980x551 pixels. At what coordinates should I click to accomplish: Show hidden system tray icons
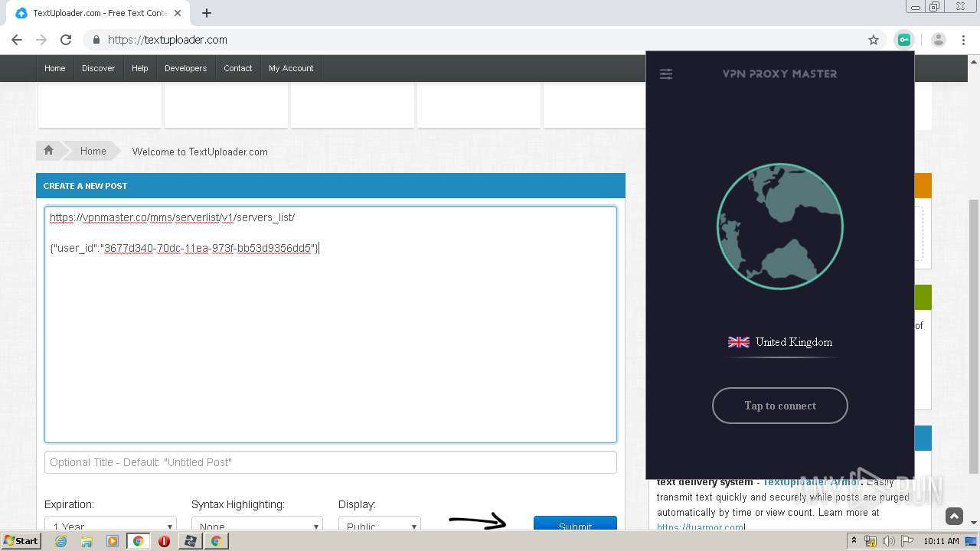pyautogui.click(x=854, y=541)
